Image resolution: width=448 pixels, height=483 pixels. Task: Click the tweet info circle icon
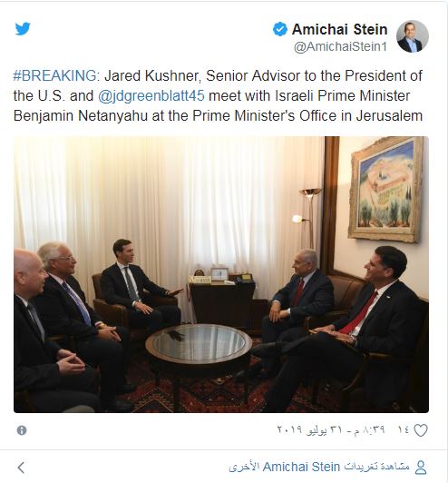[x=22, y=430]
